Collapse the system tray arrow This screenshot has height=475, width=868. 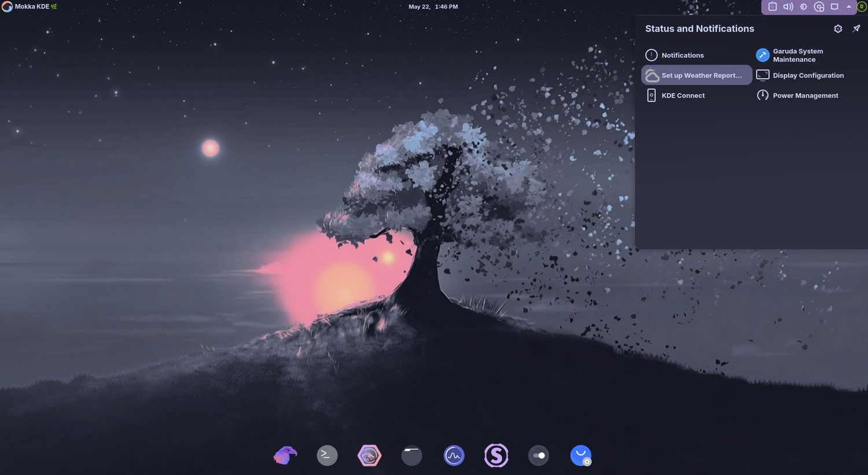pos(849,7)
